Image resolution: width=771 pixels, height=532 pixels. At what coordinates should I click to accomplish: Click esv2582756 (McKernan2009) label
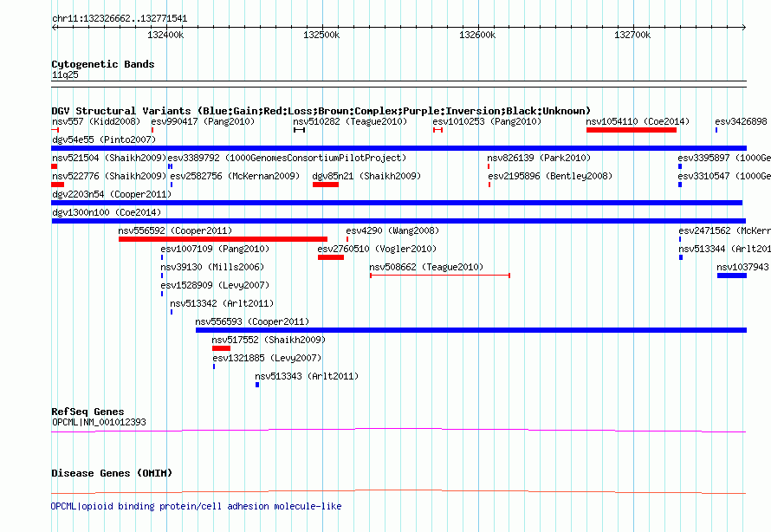(x=235, y=176)
